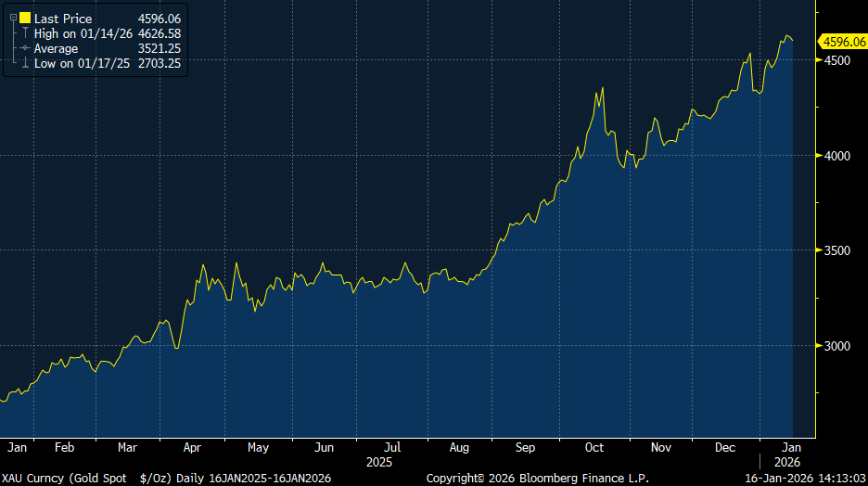868x486 pixels.
Task: Click the High marker icon in legend
Action: [x=24, y=33]
